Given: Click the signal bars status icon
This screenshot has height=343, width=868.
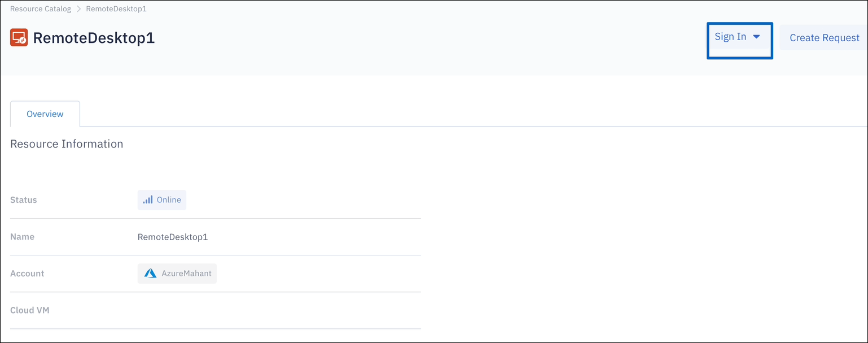Looking at the screenshot, I should pyautogui.click(x=148, y=200).
